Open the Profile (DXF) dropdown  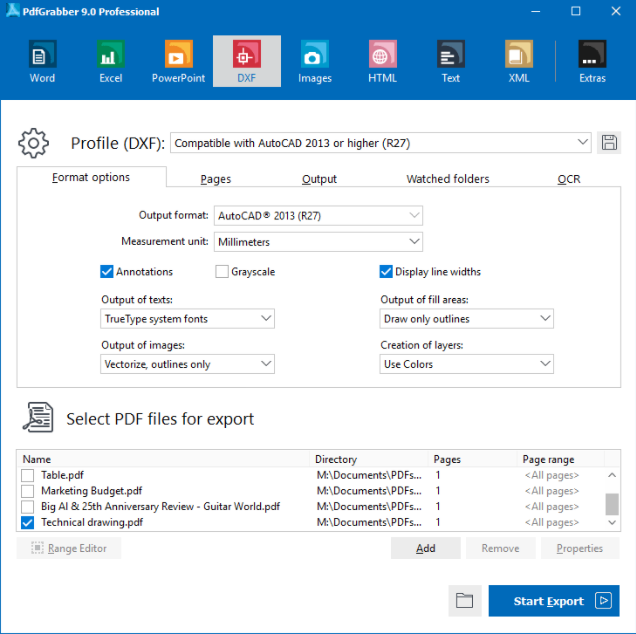pos(380,143)
